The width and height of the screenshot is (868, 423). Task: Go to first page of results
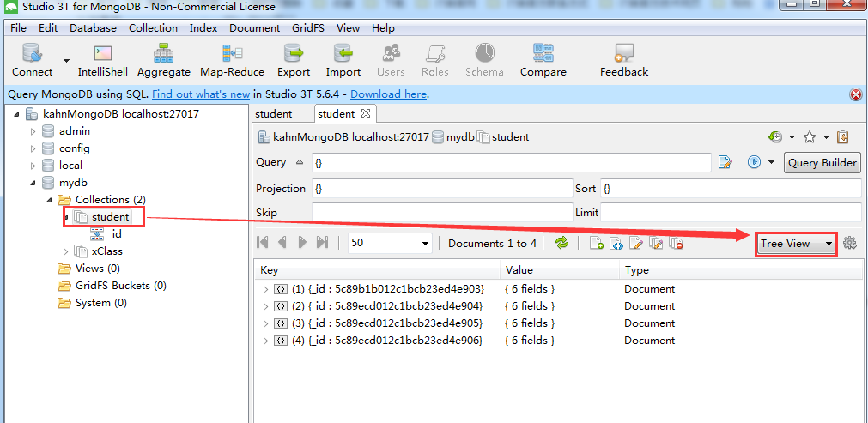[x=263, y=242]
